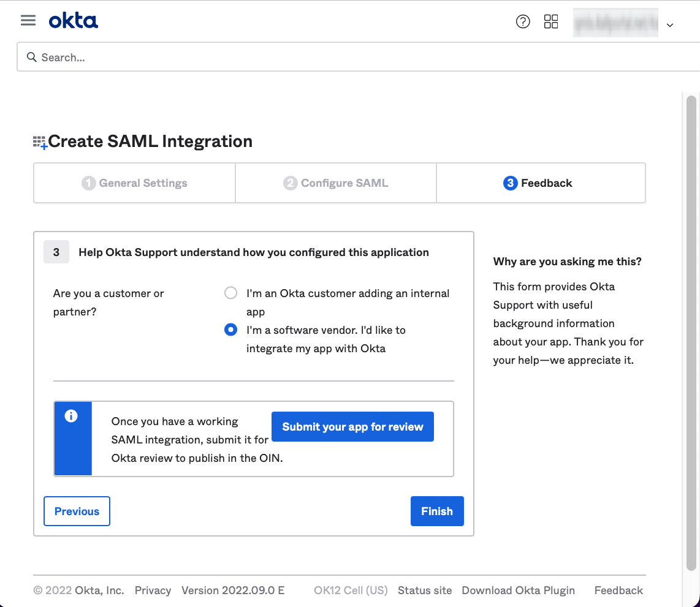This screenshot has height=607, width=700.
Task: Click the 'Help Okta Support understand' heading
Action: click(254, 252)
